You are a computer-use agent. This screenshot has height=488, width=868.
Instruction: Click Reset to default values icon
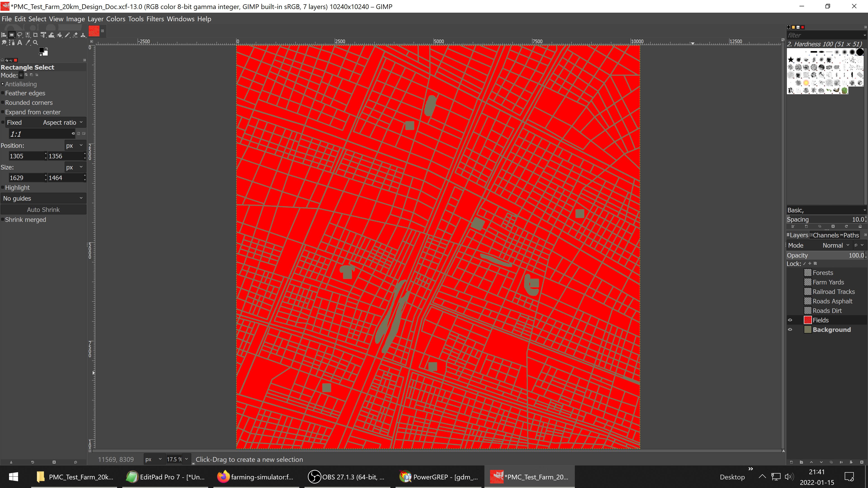[x=75, y=462]
